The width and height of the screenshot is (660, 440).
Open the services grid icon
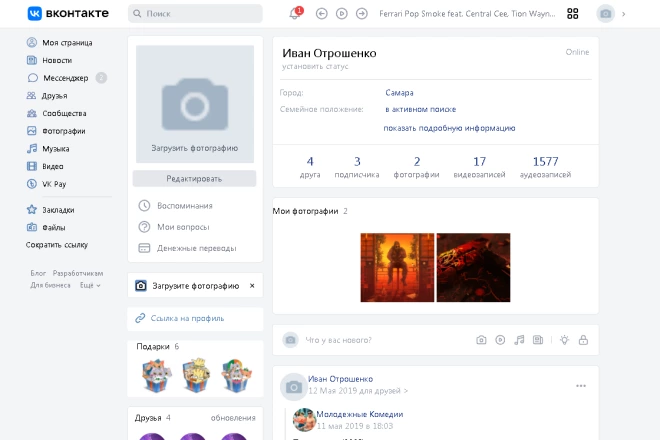(x=572, y=14)
